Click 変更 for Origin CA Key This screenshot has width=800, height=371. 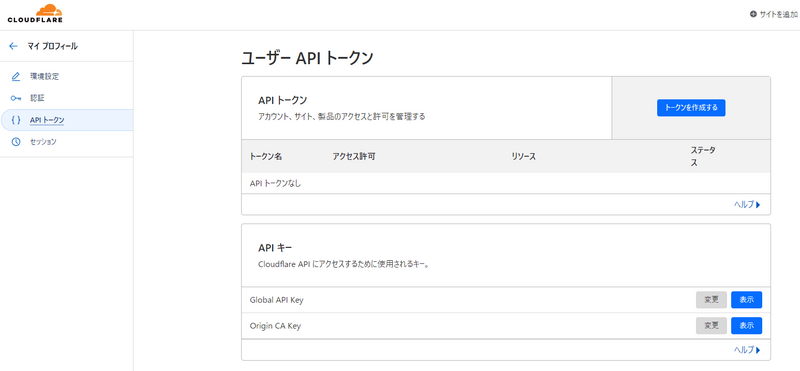tap(711, 326)
